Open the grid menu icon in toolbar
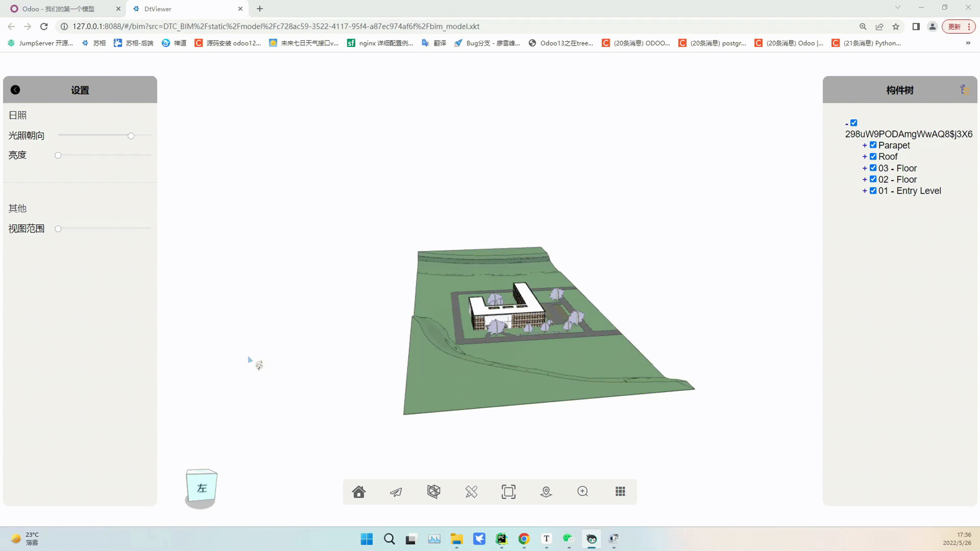 click(620, 492)
